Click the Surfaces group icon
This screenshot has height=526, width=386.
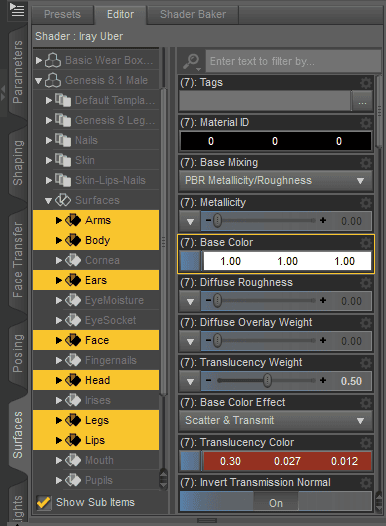[63, 200]
